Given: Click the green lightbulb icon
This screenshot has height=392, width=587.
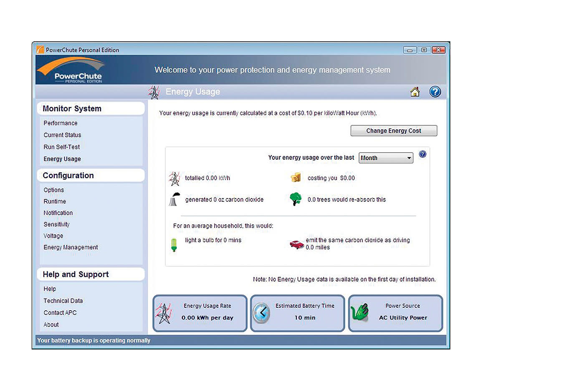Looking at the screenshot, I should click(174, 244).
